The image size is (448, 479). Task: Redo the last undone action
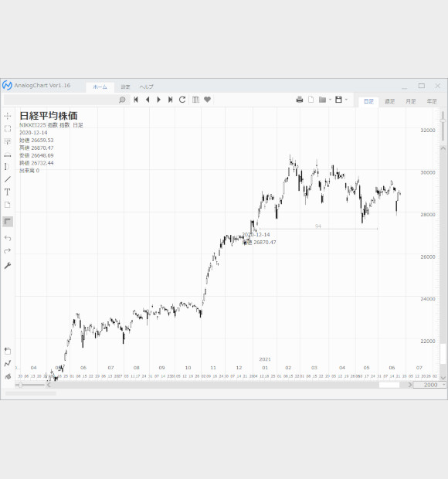8,251
